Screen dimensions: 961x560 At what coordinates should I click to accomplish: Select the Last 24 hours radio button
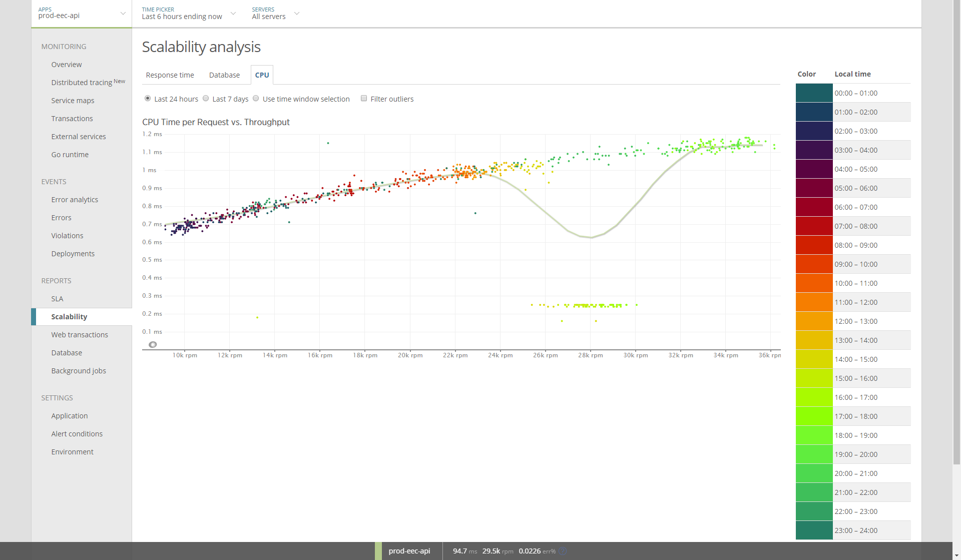tap(148, 99)
